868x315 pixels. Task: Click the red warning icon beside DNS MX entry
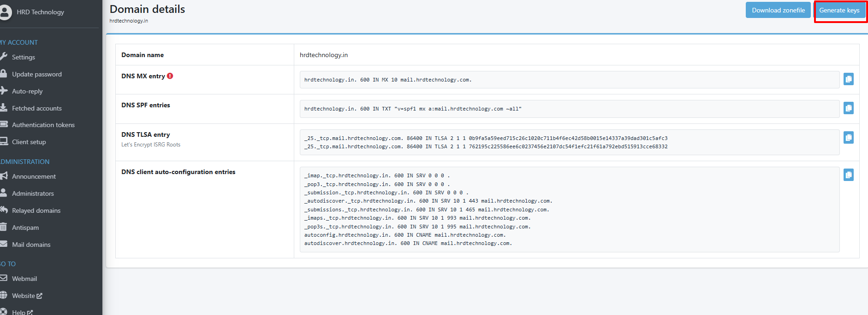tap(170, 76)
